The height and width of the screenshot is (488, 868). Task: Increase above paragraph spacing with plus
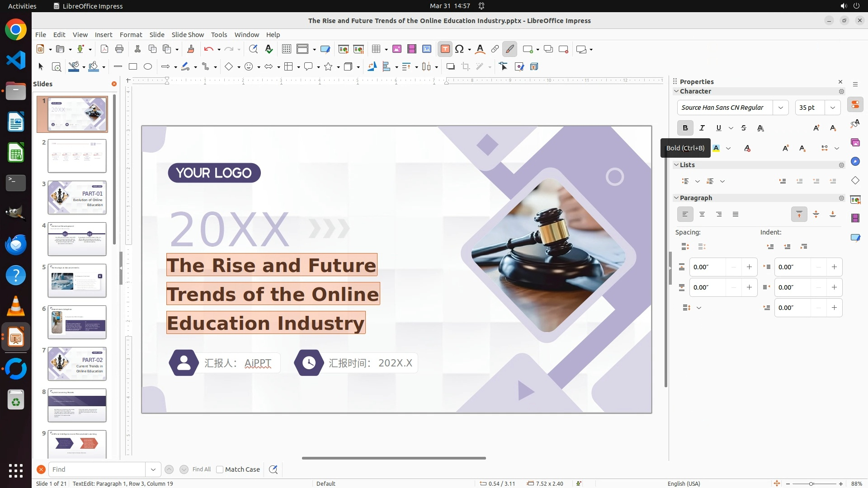tap(749, 267)
